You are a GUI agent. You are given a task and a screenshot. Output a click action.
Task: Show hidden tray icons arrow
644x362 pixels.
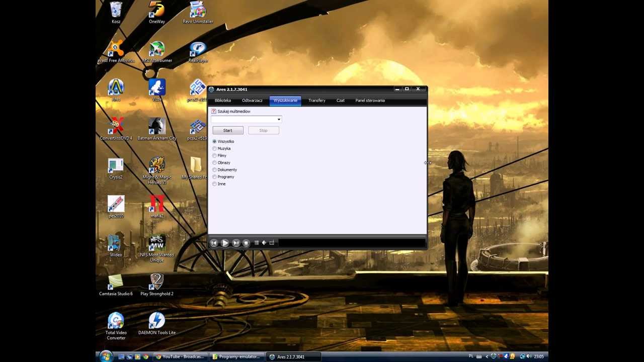pos(487,356)
